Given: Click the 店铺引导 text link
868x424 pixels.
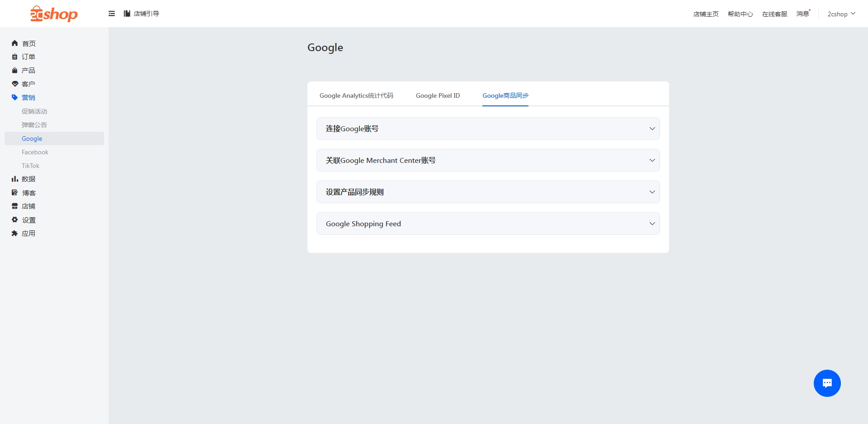Looking at the screenshot, I should (x=146, y=14).
